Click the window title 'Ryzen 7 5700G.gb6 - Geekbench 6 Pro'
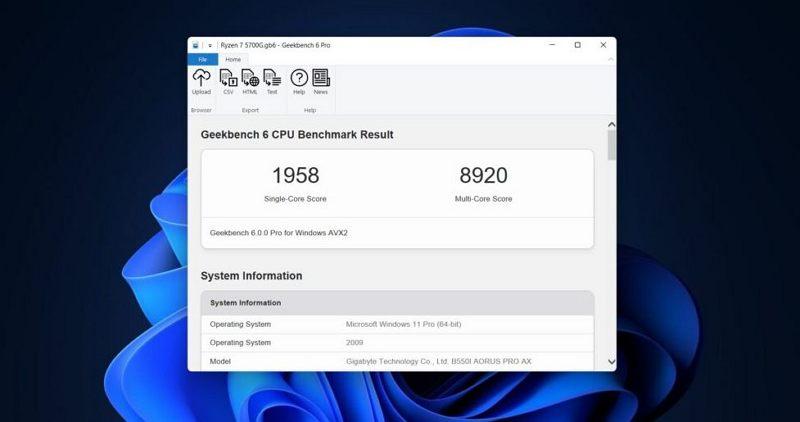Image resolution: width=800 pixels, height=422 pixels. point(276,45)
